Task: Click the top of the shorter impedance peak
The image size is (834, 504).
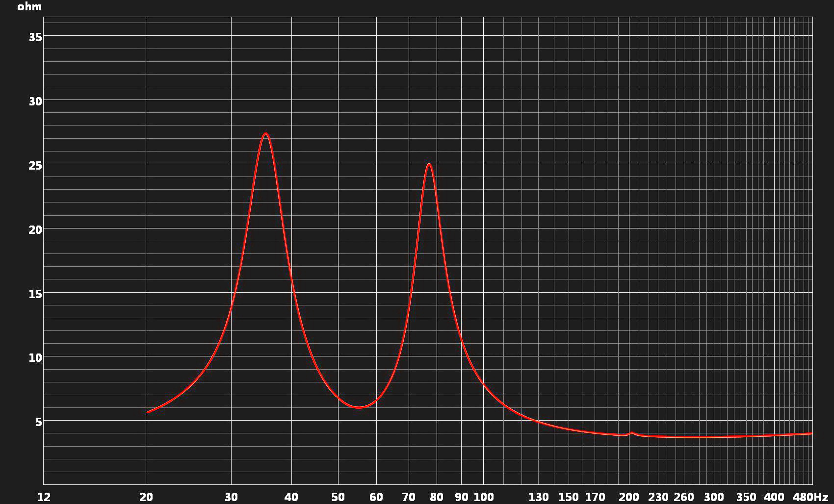Action: [x=429, y=165]
